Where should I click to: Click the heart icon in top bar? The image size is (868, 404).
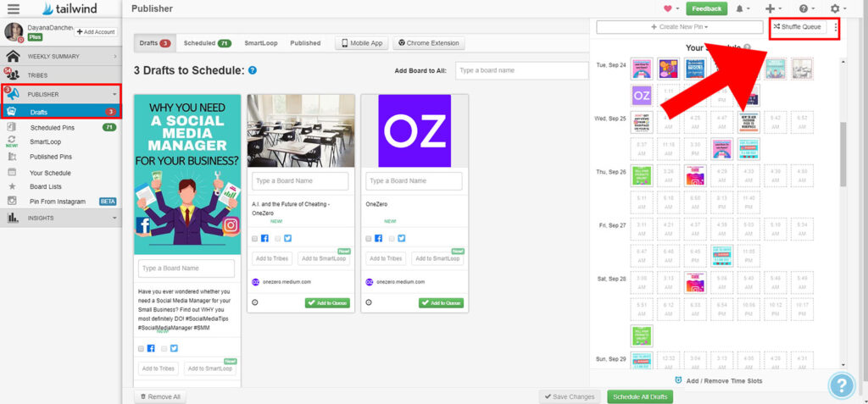(x=668, y=8)
